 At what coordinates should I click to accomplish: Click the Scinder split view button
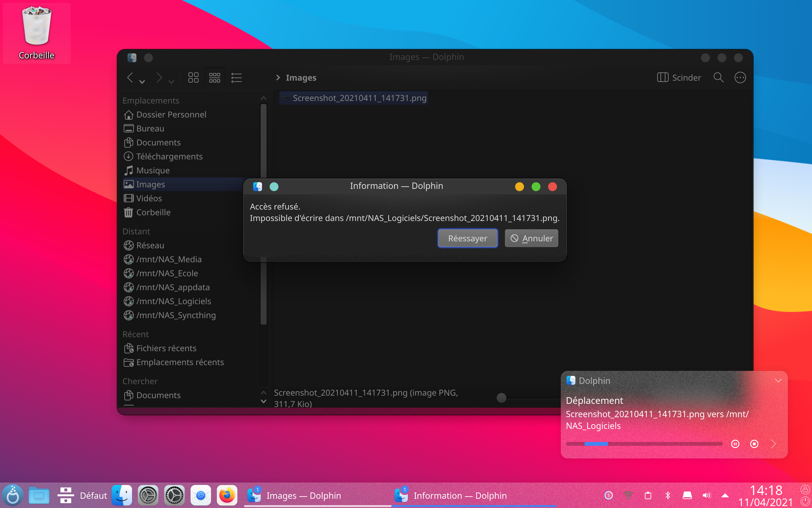[x=679, y=77]
